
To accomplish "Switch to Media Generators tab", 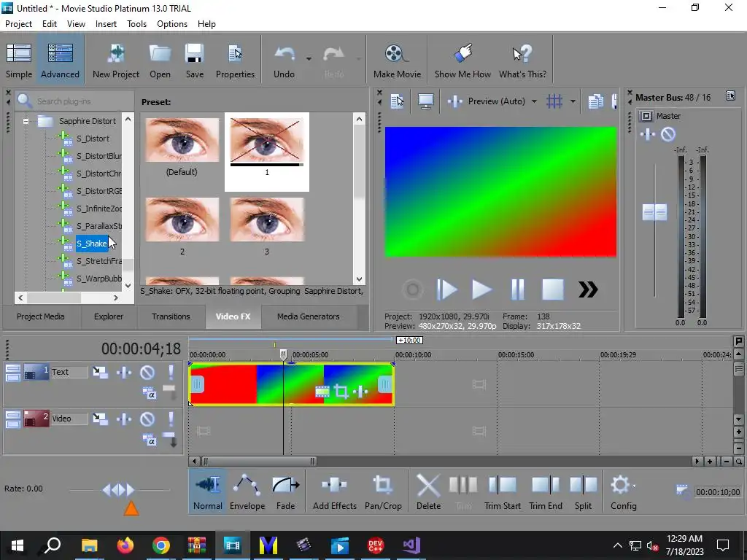I will (309, 316).
